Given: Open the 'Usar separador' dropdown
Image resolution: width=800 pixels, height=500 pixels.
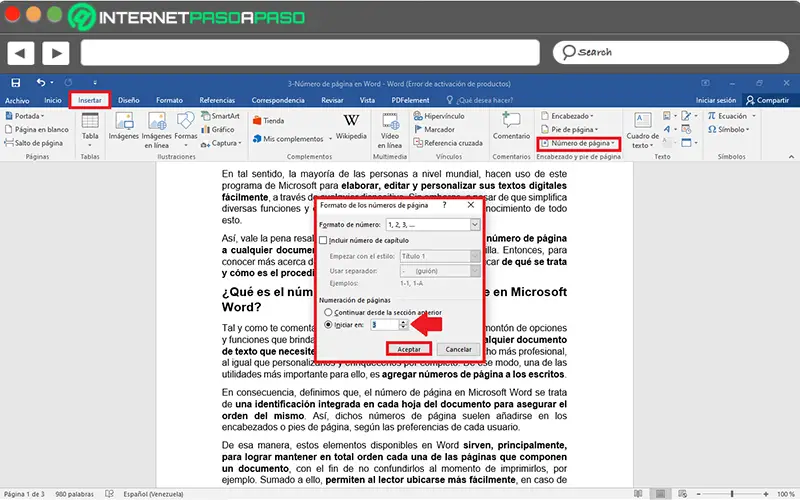Looking at the screenshot, I should [x=475, y=271].
